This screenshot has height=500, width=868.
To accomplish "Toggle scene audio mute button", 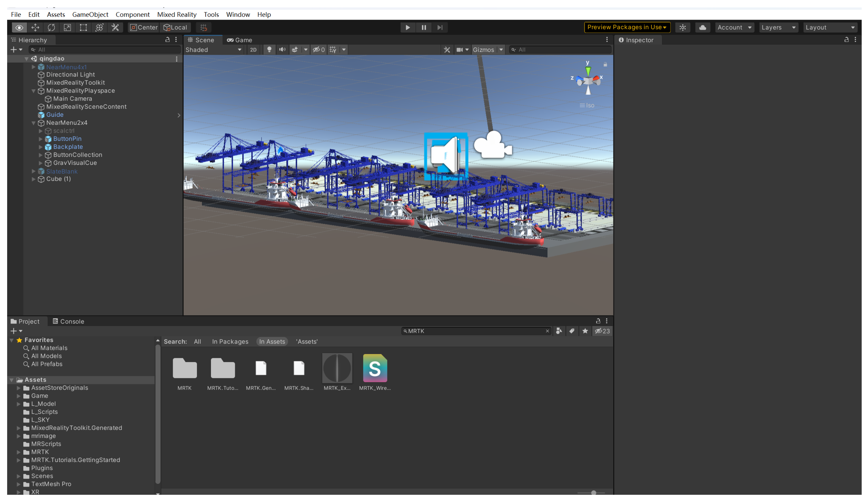I will [282, 50].
